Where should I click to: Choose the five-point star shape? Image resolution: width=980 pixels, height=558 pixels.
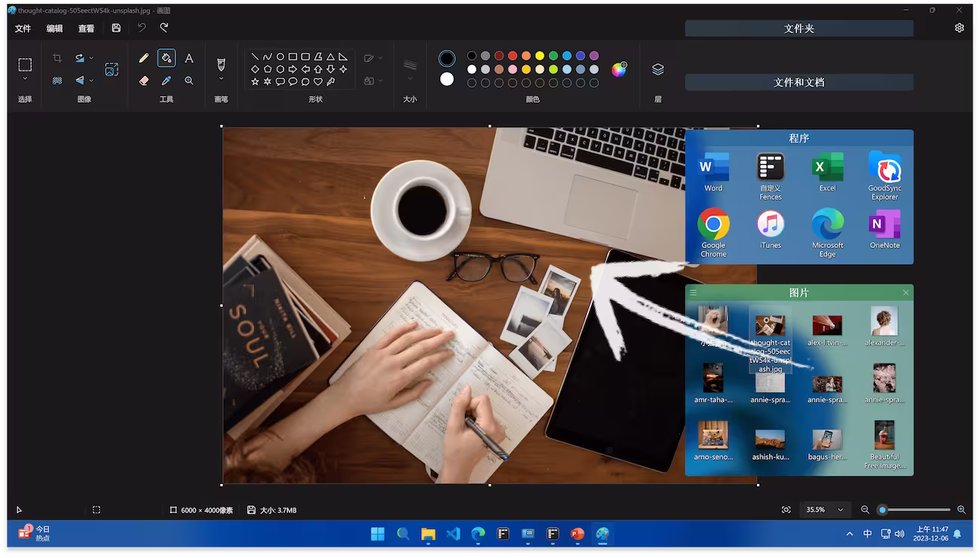pos(255,82)
